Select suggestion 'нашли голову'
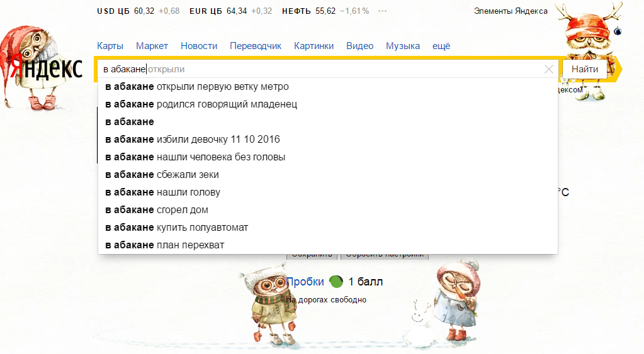This screenshot has width=644, height=354. coord(328,192)
